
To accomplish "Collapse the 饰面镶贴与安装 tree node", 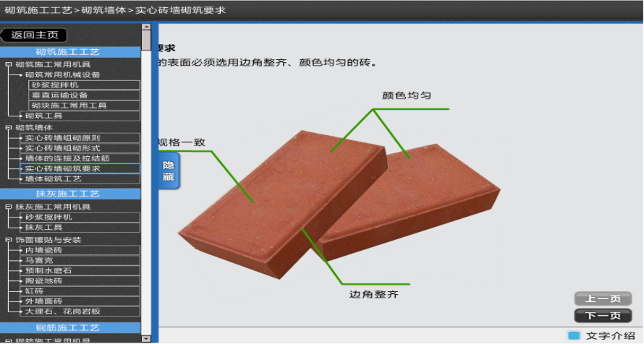I will (x=8, y=240).
